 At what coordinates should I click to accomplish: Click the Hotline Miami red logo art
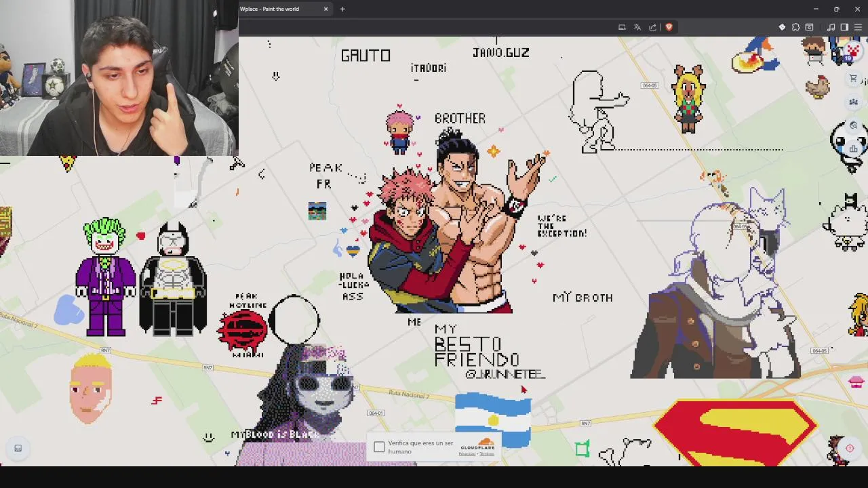click(242, 330)
